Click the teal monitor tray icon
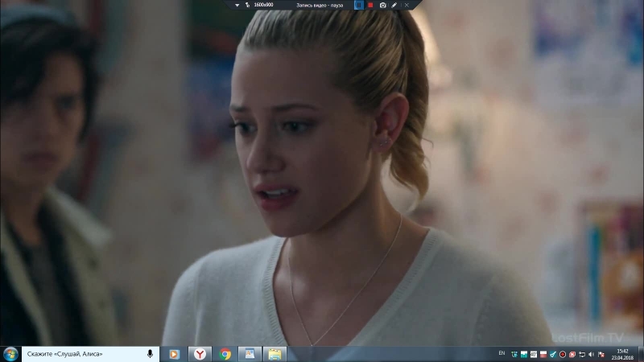 (x=524, y=354)
